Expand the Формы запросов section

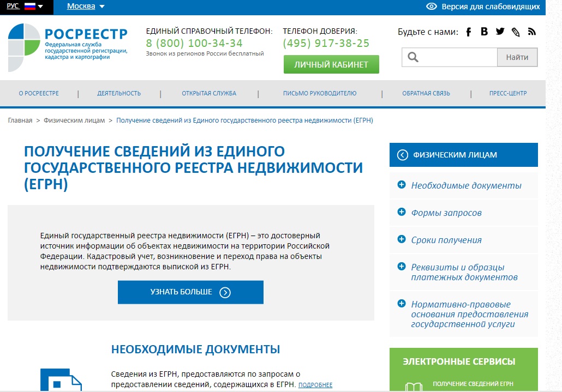(446, 213)
